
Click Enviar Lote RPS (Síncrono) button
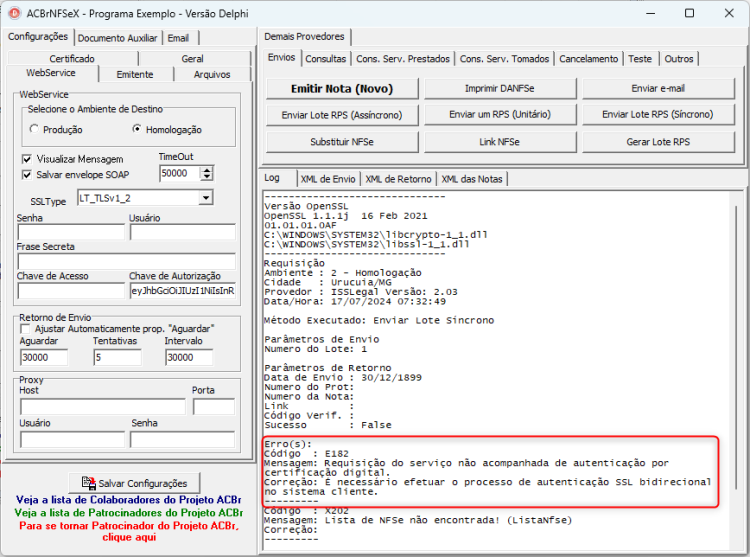coord(658,115)
